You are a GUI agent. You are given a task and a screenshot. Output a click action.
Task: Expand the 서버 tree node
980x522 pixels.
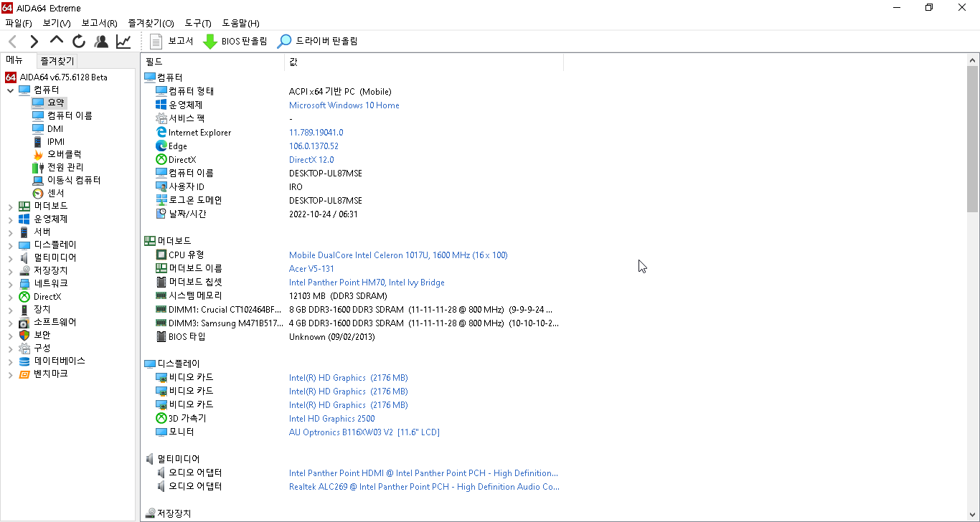click(11, 232)
